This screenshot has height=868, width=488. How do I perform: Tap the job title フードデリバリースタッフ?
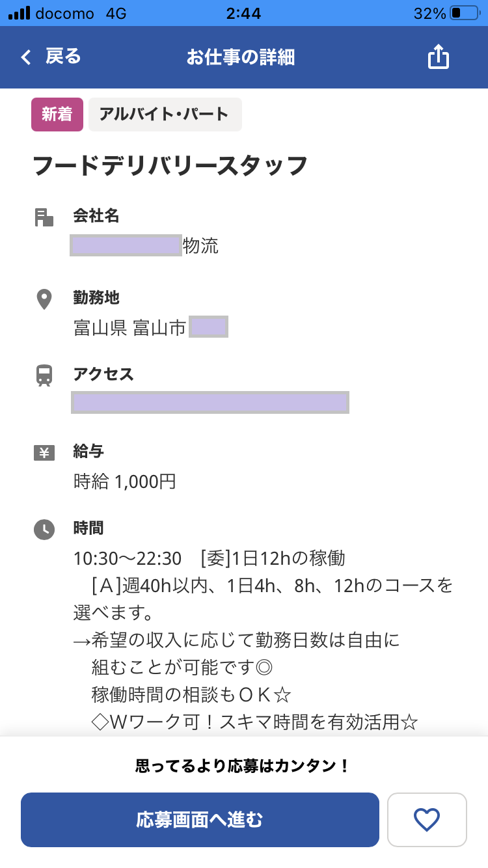pos(170,166)
